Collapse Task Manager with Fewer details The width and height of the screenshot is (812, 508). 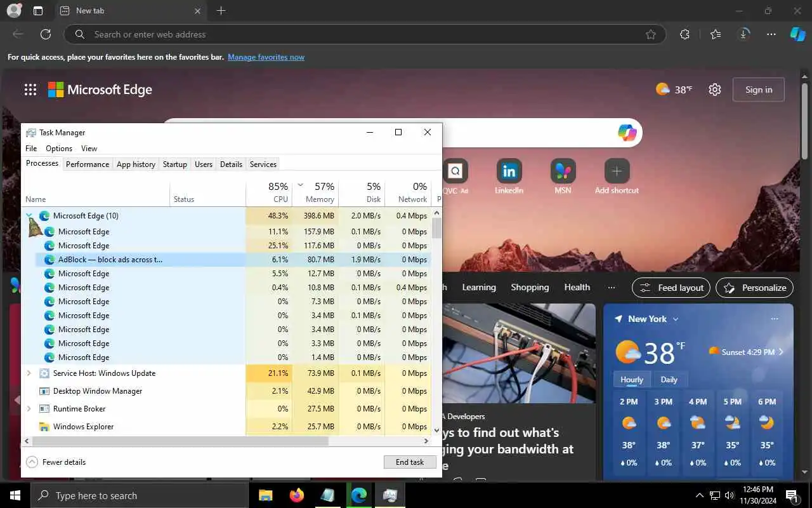pyautogui.click(x=56, y=462)
